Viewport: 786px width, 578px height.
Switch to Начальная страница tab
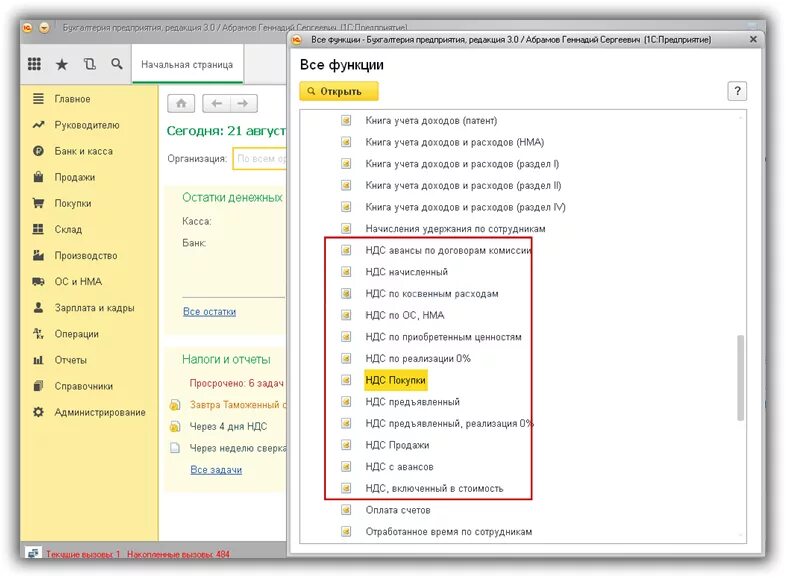pyautogui.click(x=187, y=64)
